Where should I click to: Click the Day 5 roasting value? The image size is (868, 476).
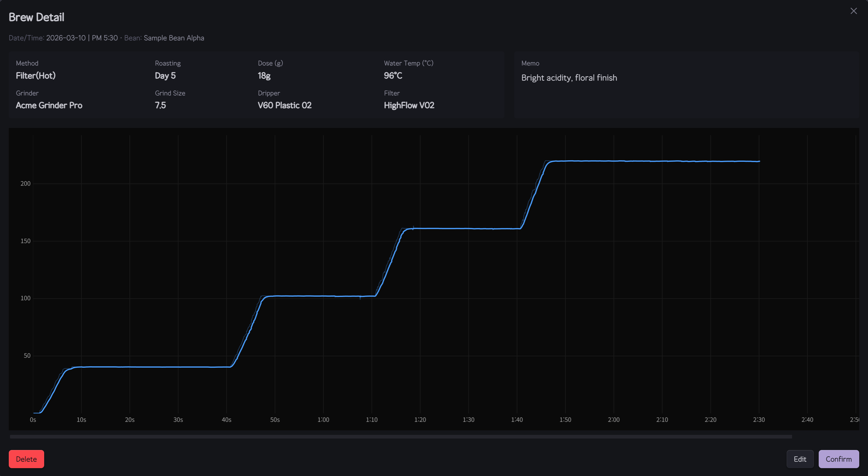[165, 76]
